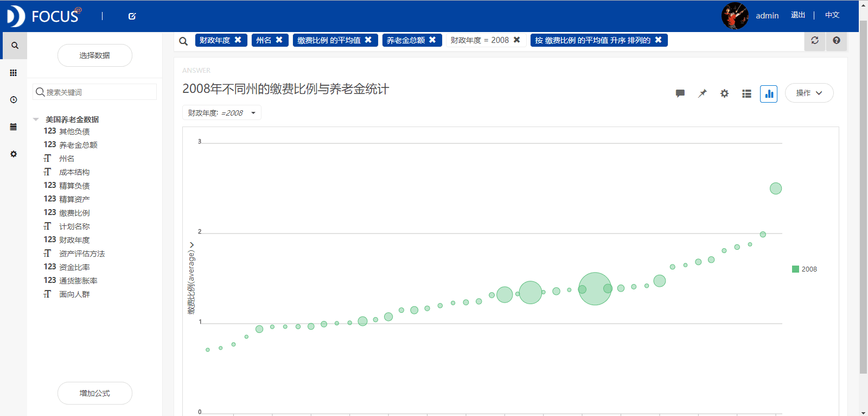The height and width of the screenshot is (416, 868).
Task: Select the 其他负债 column
Action: [74, 131]
